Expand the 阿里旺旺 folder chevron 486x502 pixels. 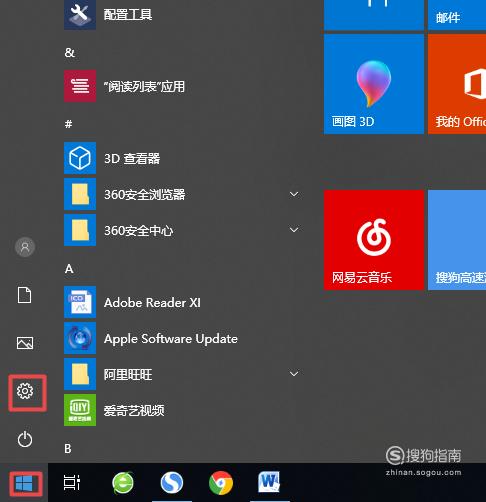click(x=294, y=374)
